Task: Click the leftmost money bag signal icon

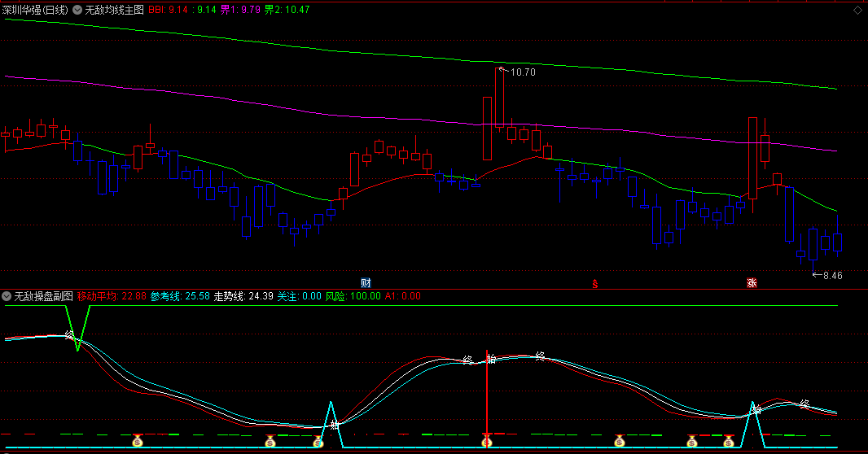Action: pyautogui.click(x=138, y=441)
